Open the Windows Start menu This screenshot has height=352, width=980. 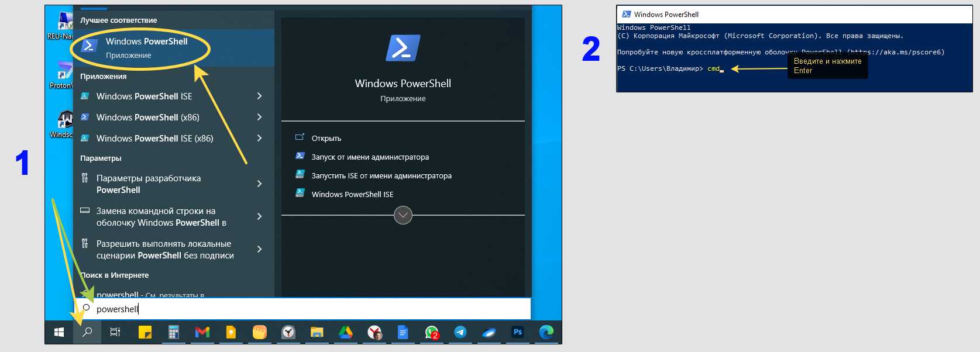59,332
